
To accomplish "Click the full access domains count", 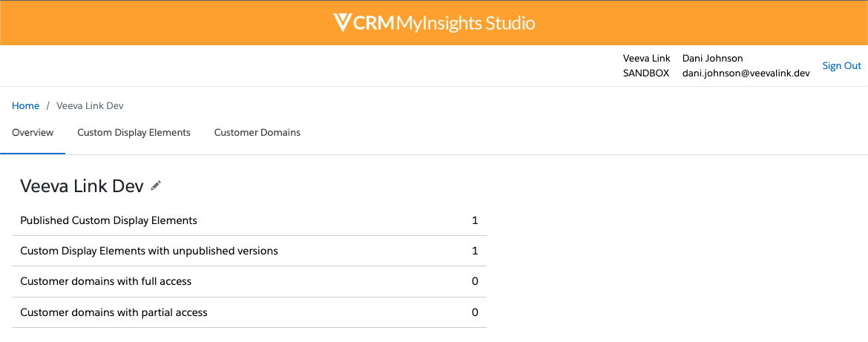I will pyautogui.click(x=475, y=281).
